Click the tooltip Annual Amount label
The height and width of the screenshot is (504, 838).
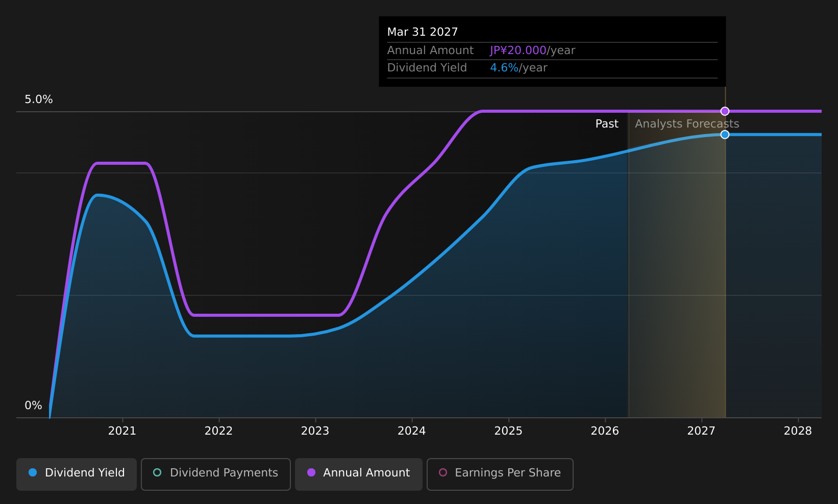pos(430,51)
